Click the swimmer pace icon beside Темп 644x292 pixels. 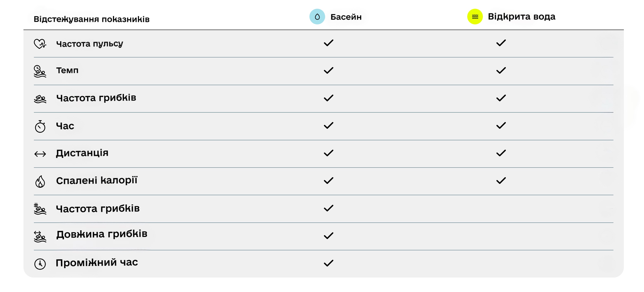(40, 71)
